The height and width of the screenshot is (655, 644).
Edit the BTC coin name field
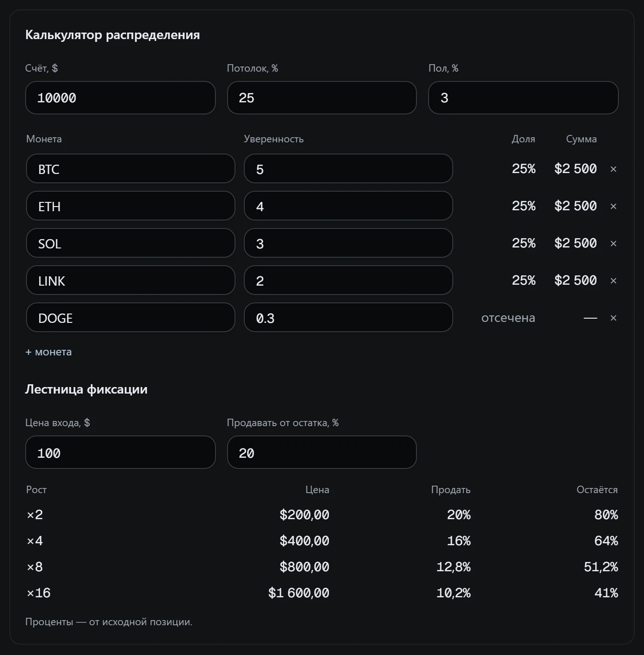tap(131, 168)
